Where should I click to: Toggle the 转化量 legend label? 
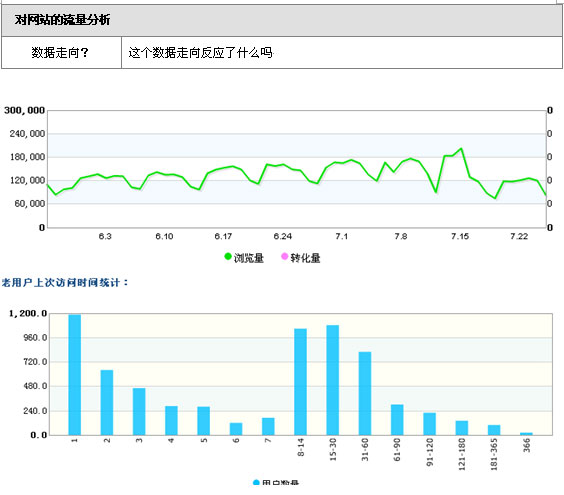point(305,258)
